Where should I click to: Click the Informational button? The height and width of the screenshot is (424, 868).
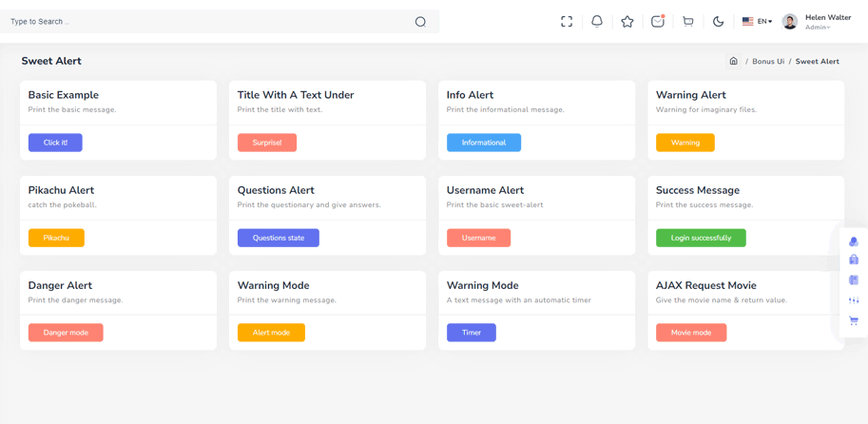click(x=484, y=143)
